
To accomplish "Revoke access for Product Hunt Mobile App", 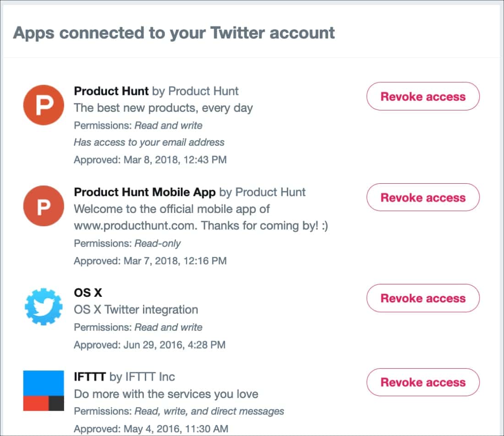I will (x=423, y=197).
